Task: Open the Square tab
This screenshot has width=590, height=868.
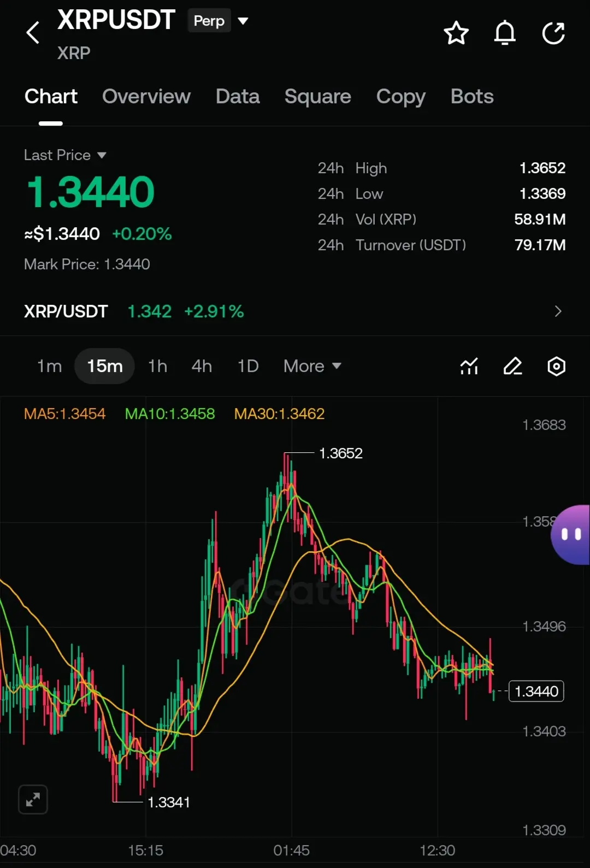Action: click(318, 97)
